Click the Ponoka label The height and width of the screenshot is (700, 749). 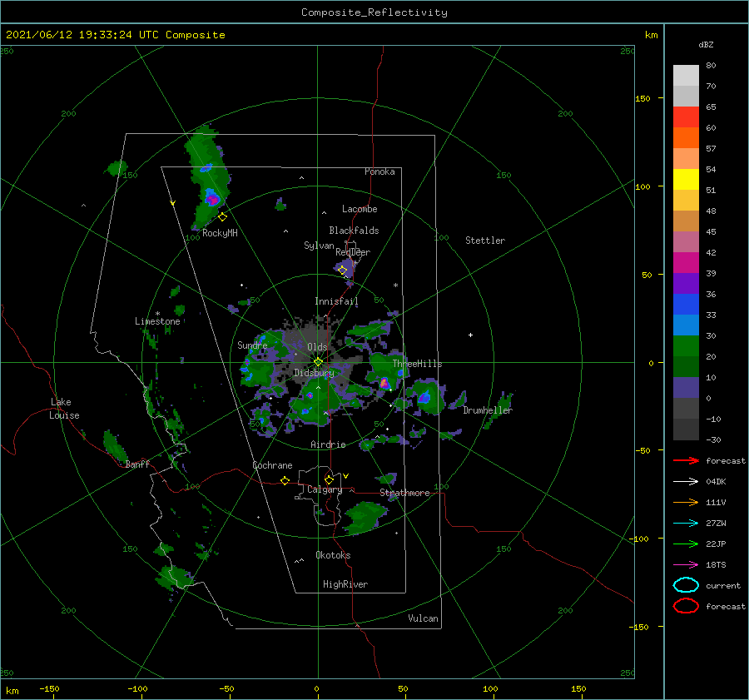pos(379,171)
